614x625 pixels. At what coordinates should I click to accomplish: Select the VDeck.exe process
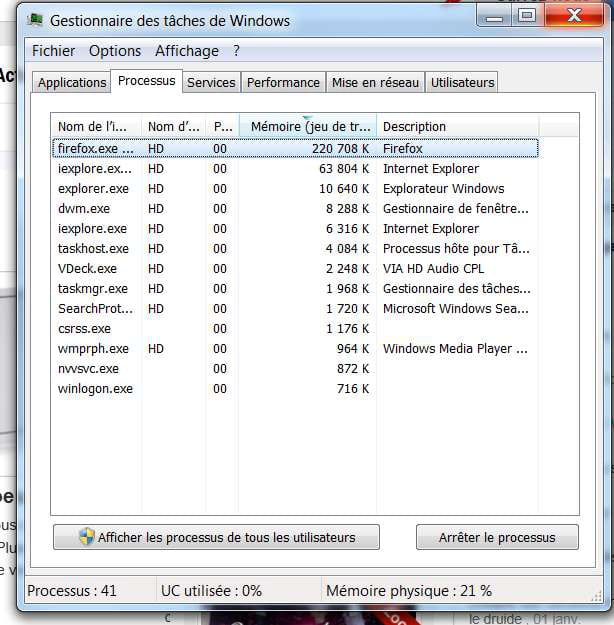[x=295, y=269]
